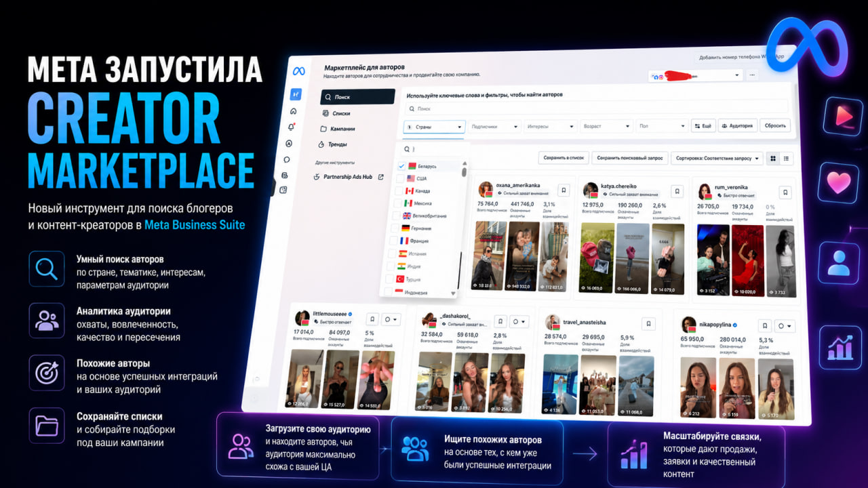Screen dimensions: 868x488
Task: Click the country list scrollbar thumb
Action: pos(465,172)
